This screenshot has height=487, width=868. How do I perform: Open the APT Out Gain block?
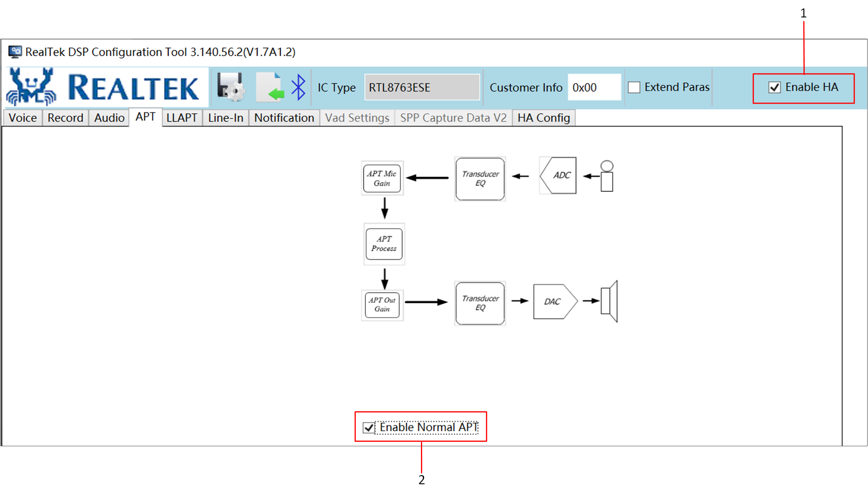tap(383, 305)
